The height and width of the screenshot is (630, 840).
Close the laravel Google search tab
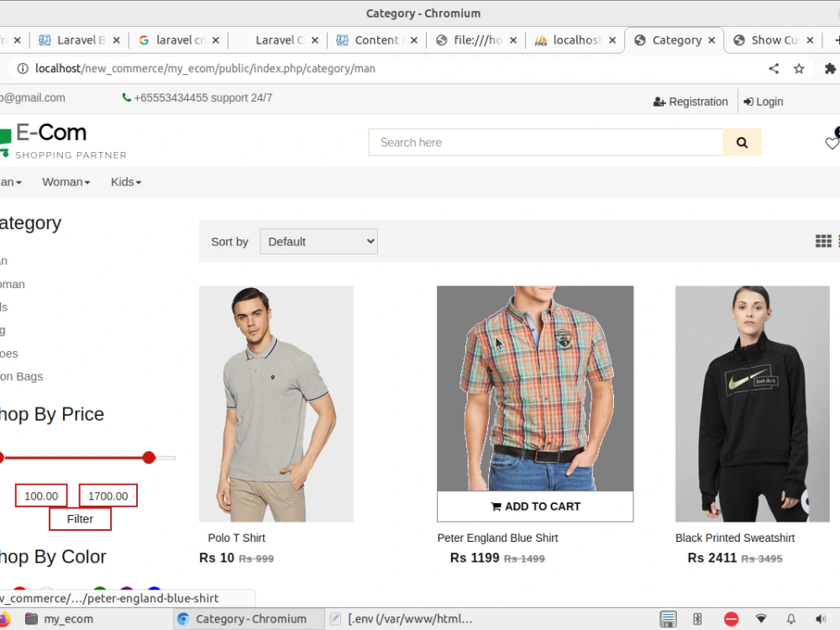pyautogui.click(x=215, y=40)
